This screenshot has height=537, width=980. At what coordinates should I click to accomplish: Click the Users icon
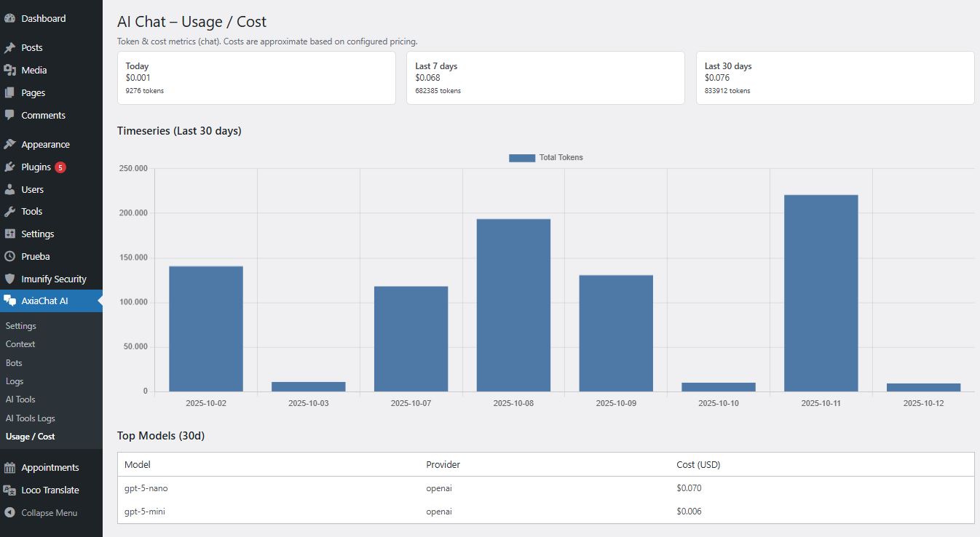10,189
